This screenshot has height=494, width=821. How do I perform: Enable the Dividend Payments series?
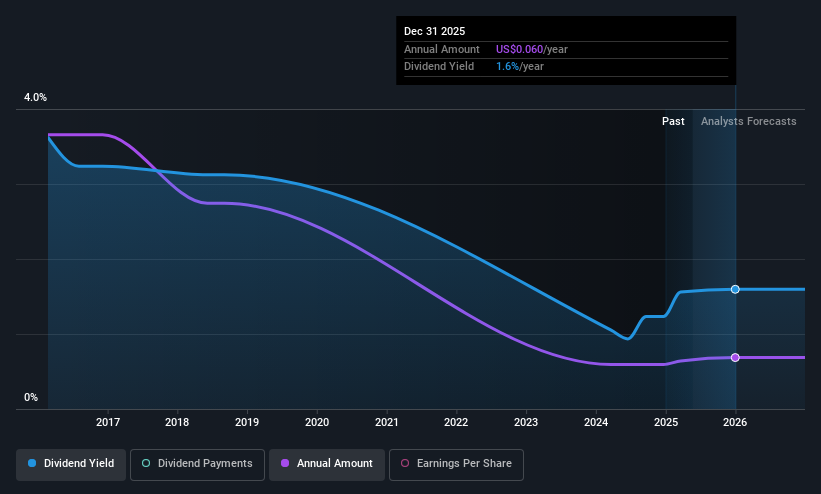197,464
